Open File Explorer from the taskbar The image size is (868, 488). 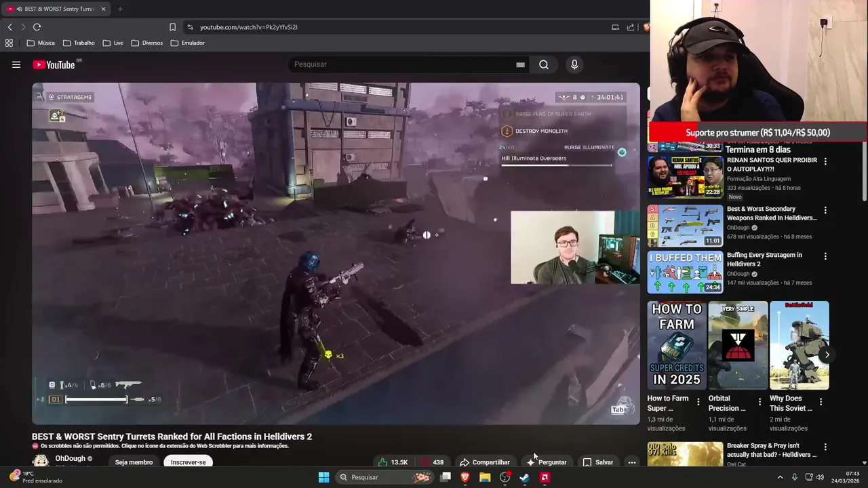tap(485, 477)
